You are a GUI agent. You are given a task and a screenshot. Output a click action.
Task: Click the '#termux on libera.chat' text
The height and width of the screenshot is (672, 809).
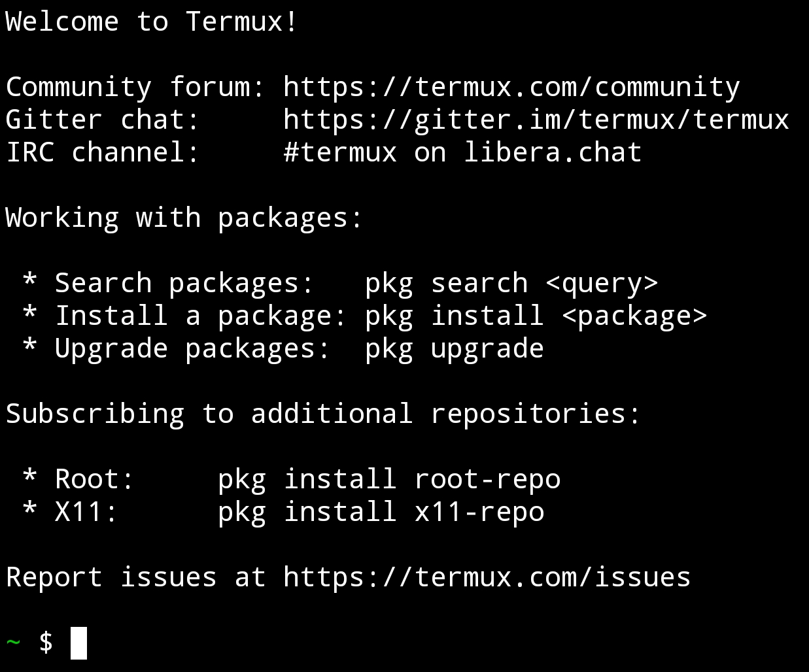pos(462,153)
